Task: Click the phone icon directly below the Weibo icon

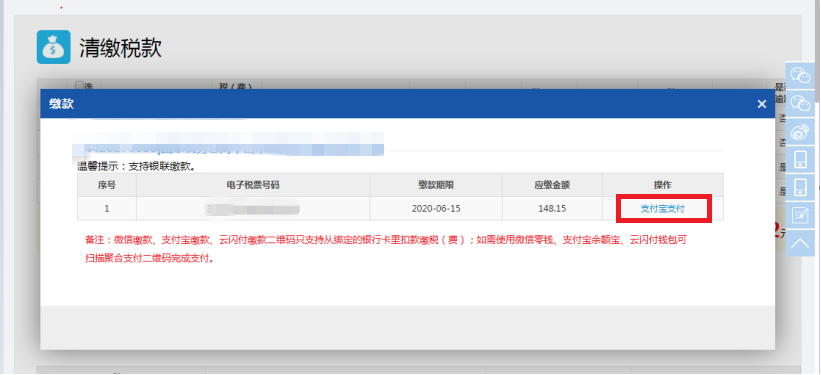Action: [x=800, y=159]
